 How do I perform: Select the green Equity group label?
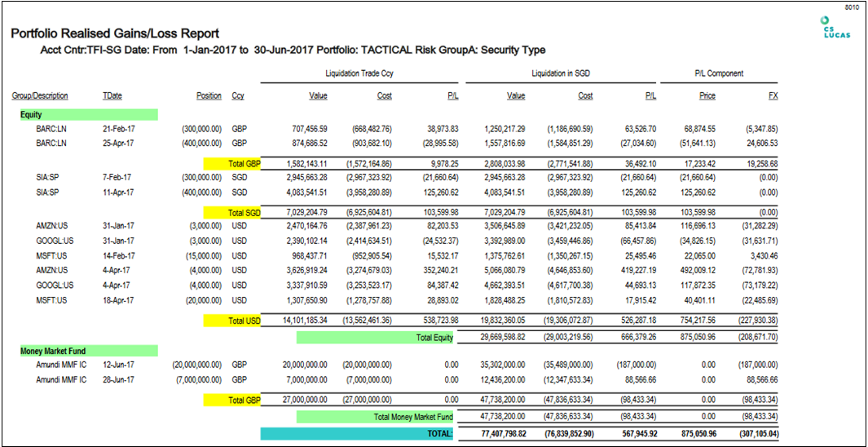(89, 115)
